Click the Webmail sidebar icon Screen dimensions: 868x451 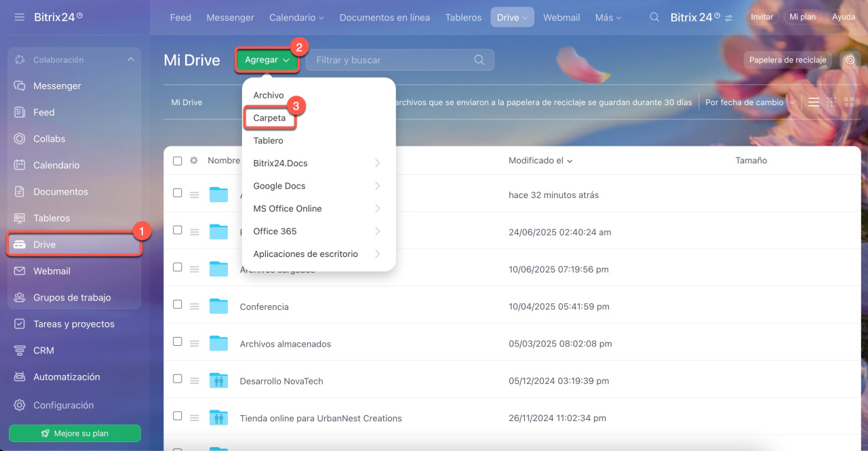coord(20,271)
